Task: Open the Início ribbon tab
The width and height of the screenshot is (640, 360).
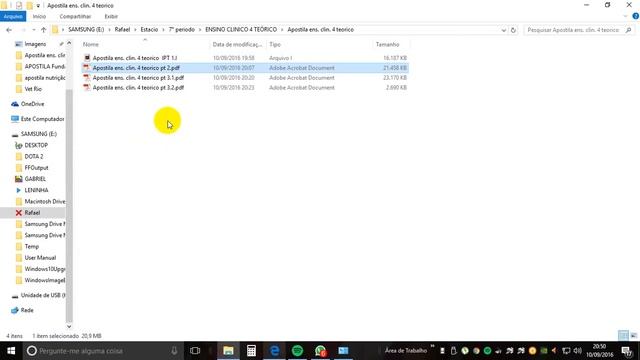Action: point(39,16)
